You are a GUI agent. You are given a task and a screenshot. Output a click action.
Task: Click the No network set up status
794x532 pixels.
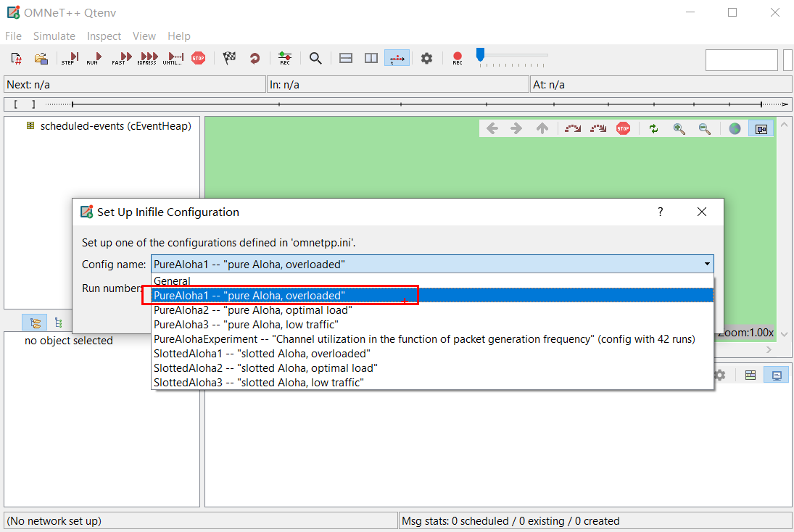201,521
